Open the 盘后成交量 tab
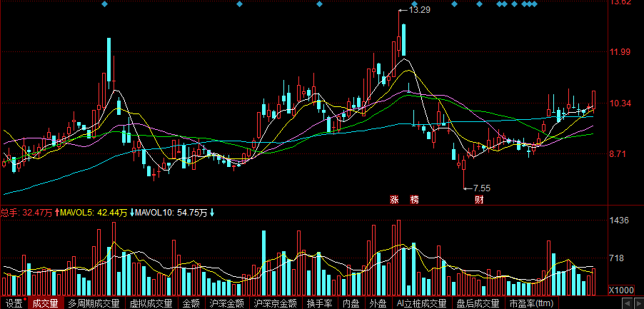Viewport: 644px width, 309px height. [x=478, y=303]
